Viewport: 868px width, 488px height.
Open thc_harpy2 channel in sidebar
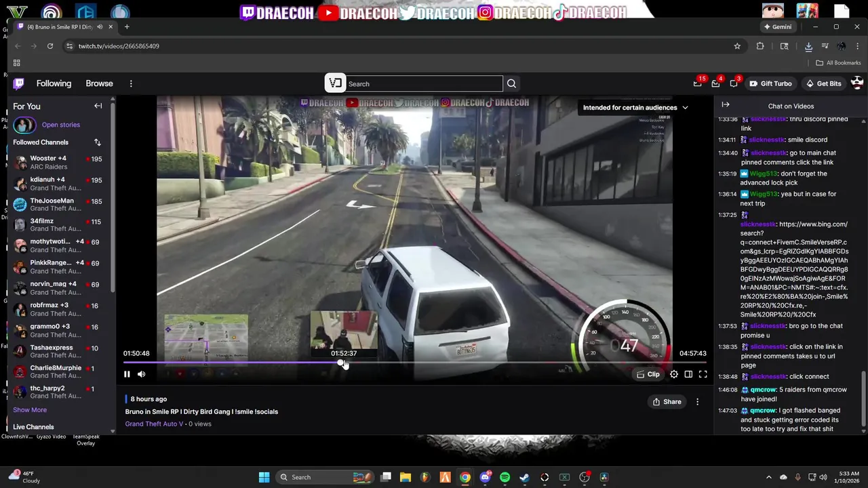click(57, 392)
